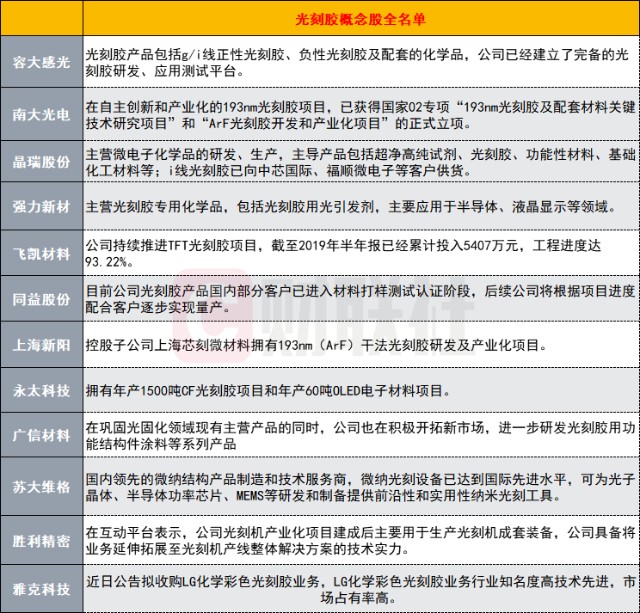Open the 苏大维格 company name

coord(41,489)
